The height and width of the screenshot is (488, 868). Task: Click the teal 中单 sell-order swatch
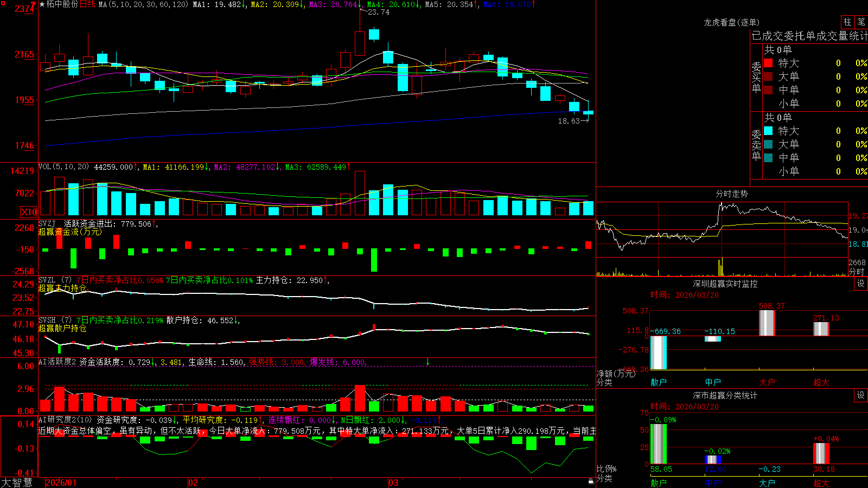[x=768, y=158]
